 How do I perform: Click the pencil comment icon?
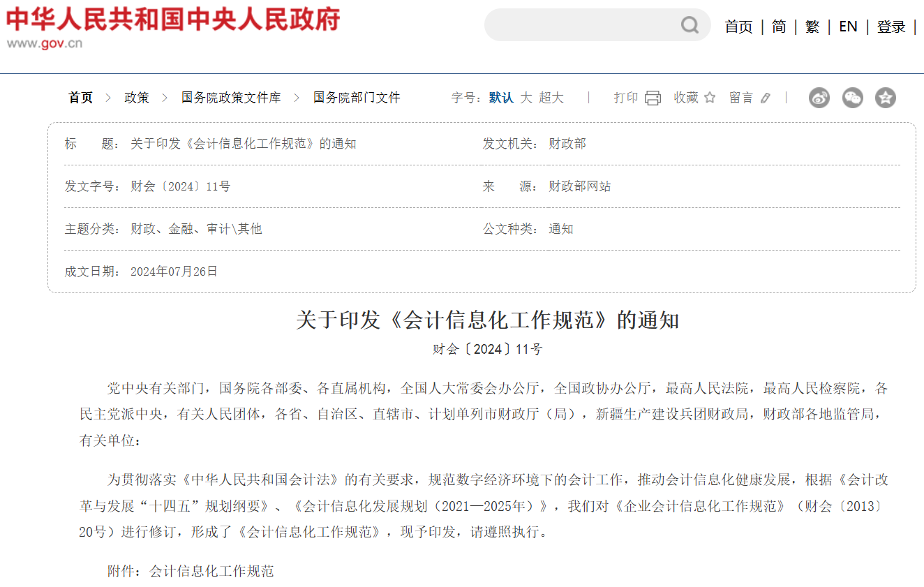point(766,98)
